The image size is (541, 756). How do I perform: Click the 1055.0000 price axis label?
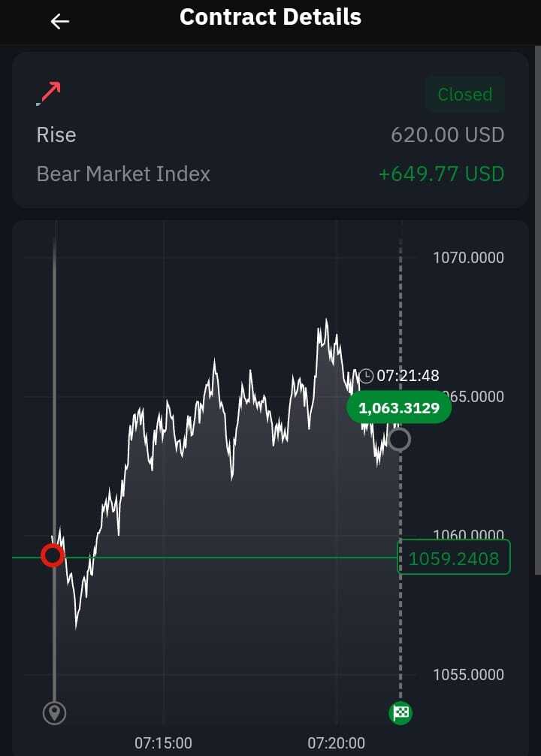point(469,675)
